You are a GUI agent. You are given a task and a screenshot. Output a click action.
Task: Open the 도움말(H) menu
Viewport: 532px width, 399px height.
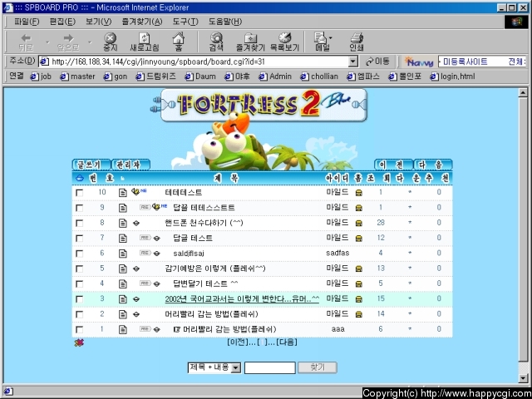tap(225, 22)
